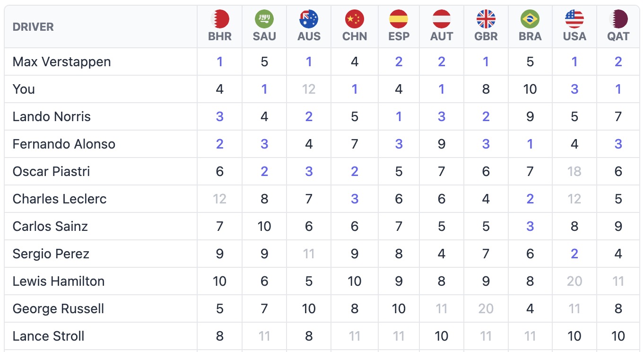
Task: Click the DRIVER column header
Action: 33,27
